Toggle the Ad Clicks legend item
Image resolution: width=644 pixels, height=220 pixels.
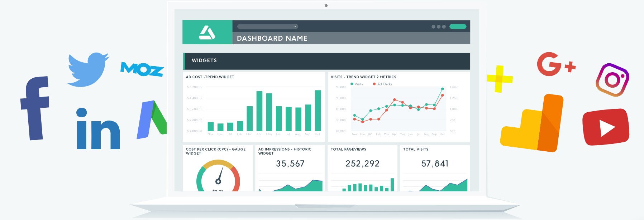pos(382,84)
